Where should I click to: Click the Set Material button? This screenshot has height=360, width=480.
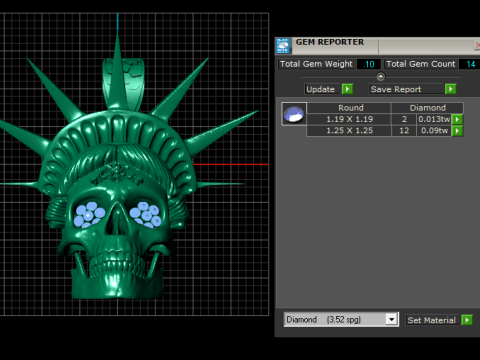tap(432, 320)
